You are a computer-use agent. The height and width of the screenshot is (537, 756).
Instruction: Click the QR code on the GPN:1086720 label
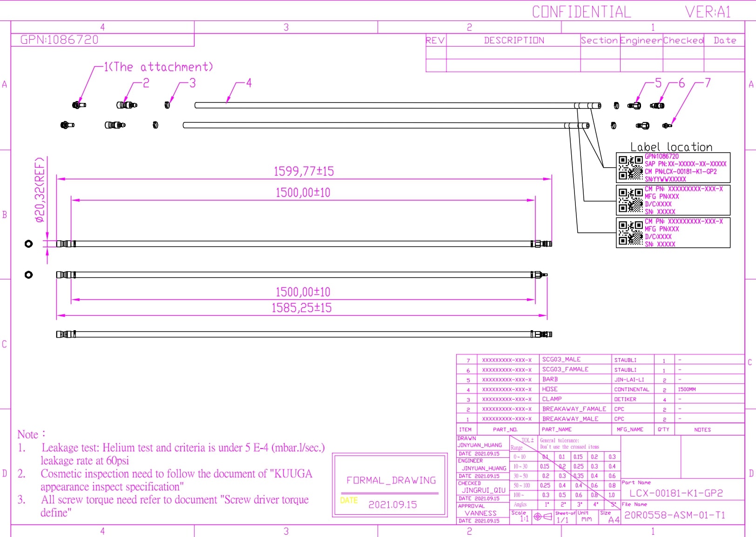(630, 168)
